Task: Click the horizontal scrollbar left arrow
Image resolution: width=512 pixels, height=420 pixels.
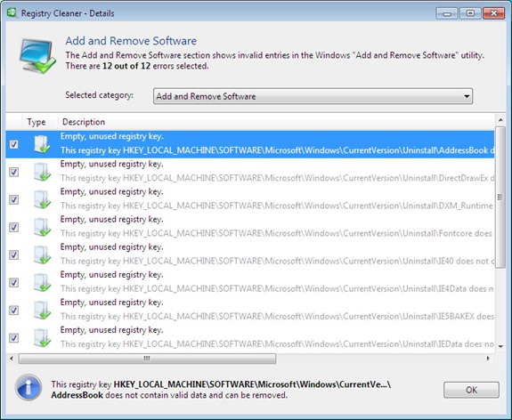Action: [12, 359]
